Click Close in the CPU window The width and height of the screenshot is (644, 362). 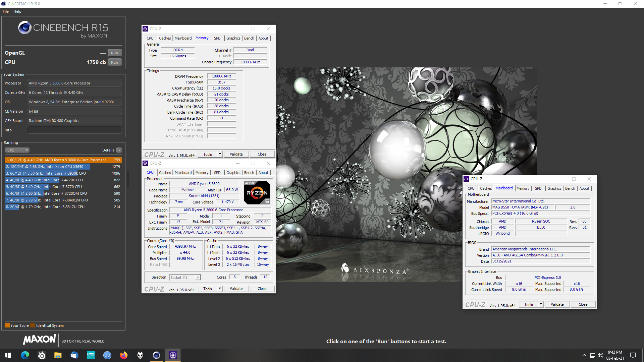[262, 289]
